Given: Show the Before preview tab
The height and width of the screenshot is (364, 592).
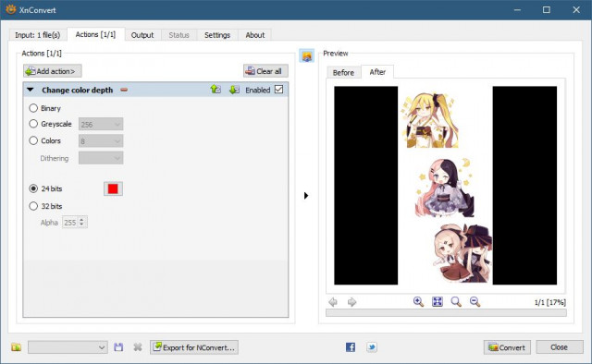Looking at the screenshot, I should coord(343,72).
